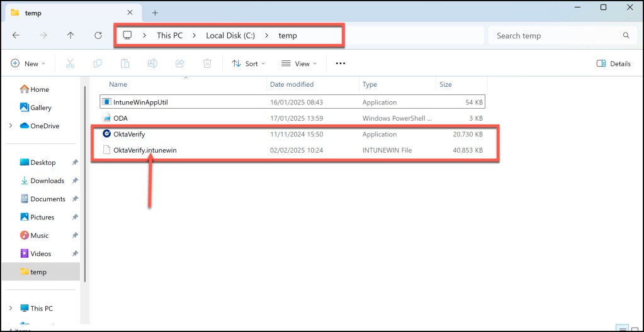Select the IntuneWinAppUtil application file
This screenshot has width=644, height=332.
(140, 102)
